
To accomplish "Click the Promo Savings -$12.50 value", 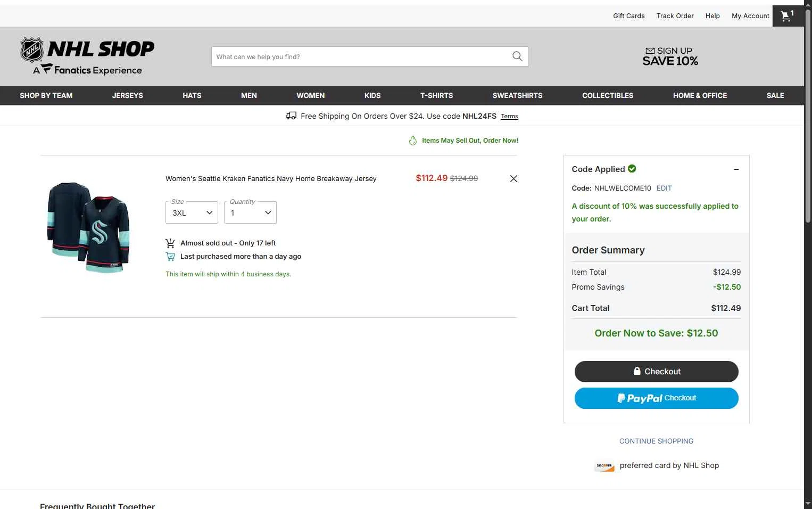I will 727,287.
